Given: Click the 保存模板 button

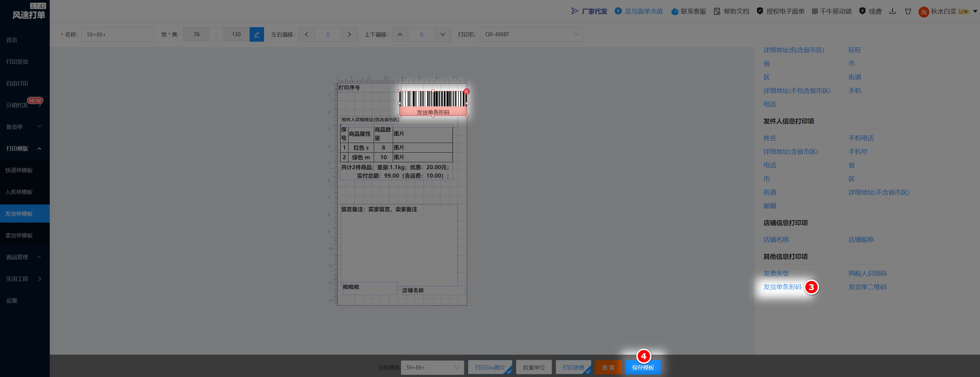Looking at the screenshot, I should click(643, 367).
